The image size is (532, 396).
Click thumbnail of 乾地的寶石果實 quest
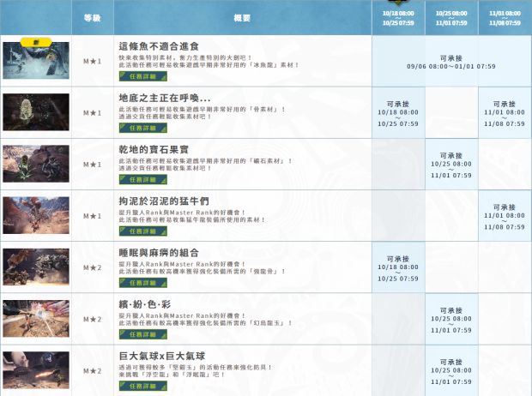click(36, 164)
